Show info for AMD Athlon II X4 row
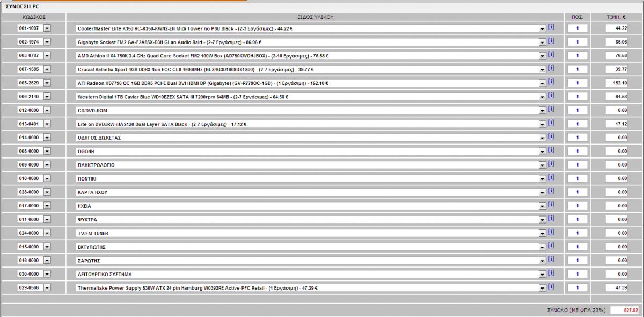644x317 pixels. coord(551,54)
